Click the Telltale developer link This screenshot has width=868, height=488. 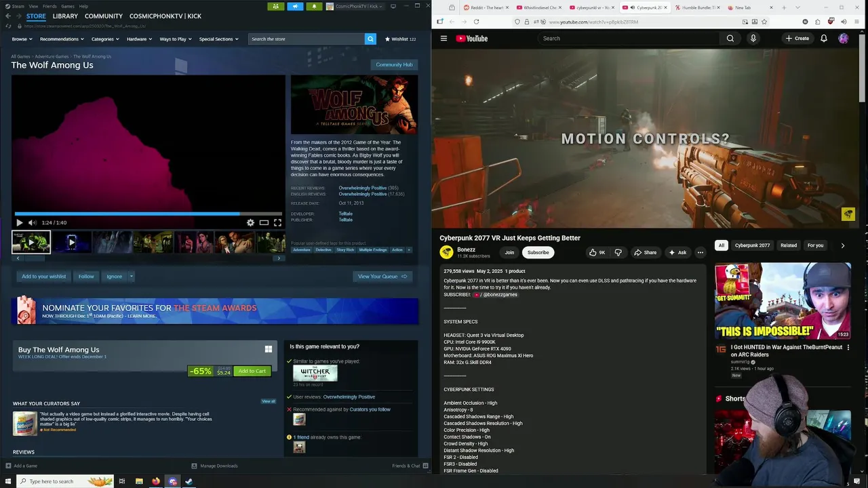[x=346, y=213]
